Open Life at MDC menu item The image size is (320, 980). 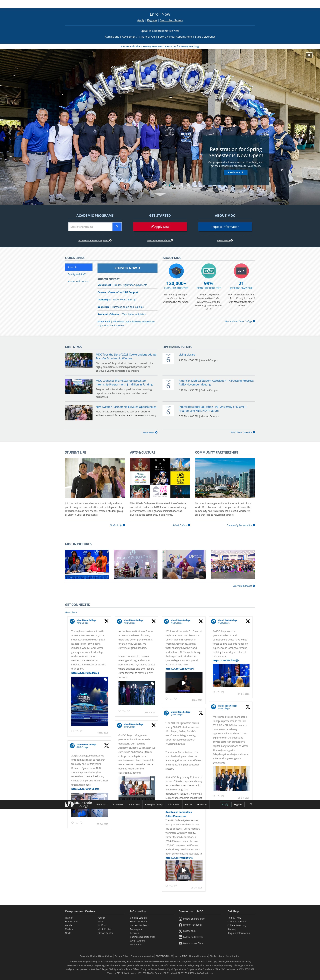pyautogui.click(x=174, y=805)
